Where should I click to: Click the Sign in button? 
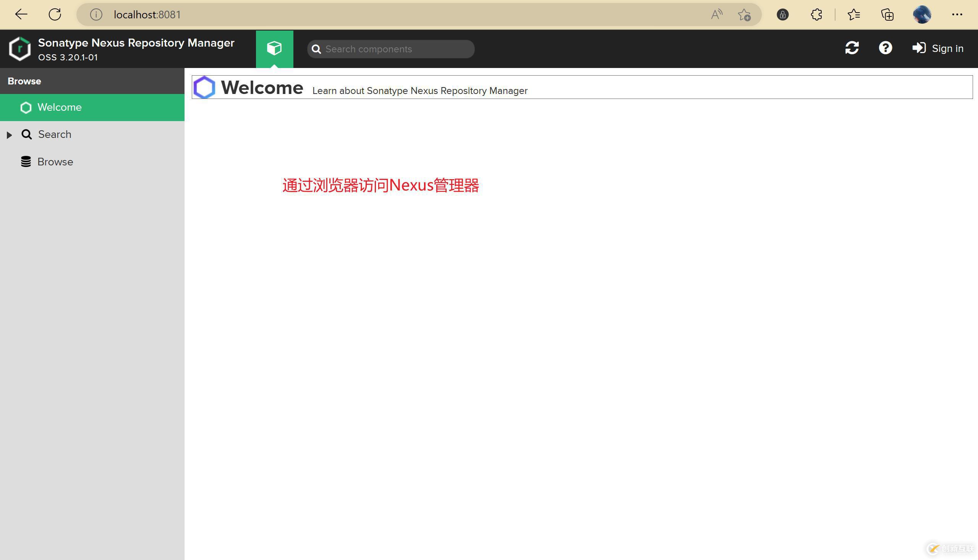[938, 49]
